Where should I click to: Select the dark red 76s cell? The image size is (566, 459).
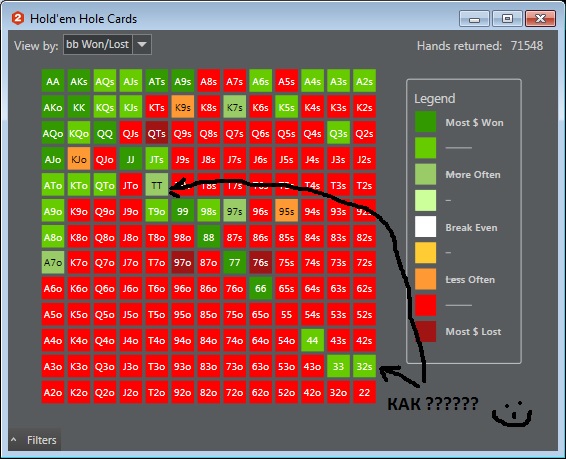(261, 262)
